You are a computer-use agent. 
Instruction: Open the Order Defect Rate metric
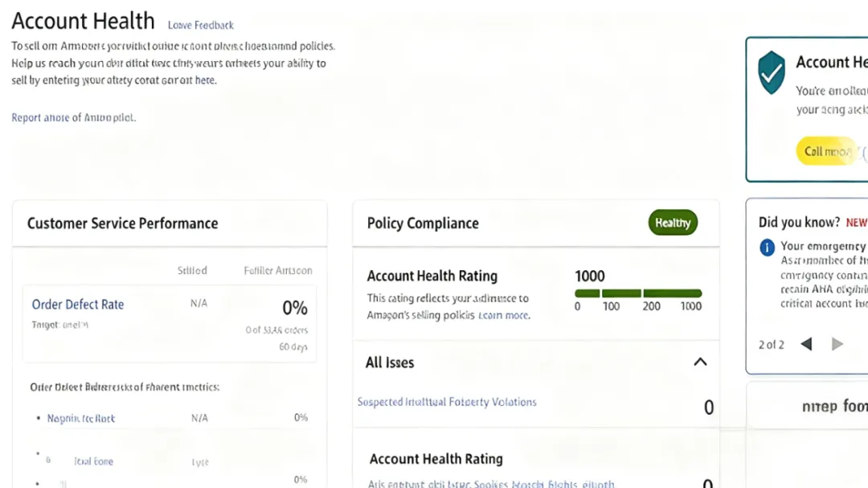coord(78,304)
